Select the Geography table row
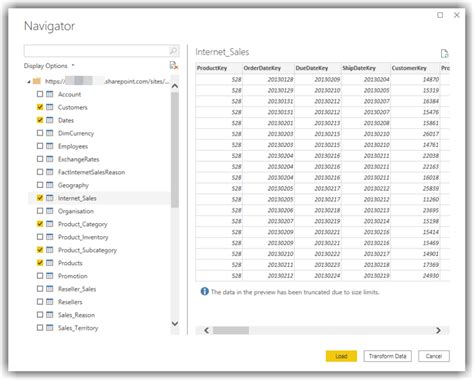Screen dimensions: 474x380 99,185
